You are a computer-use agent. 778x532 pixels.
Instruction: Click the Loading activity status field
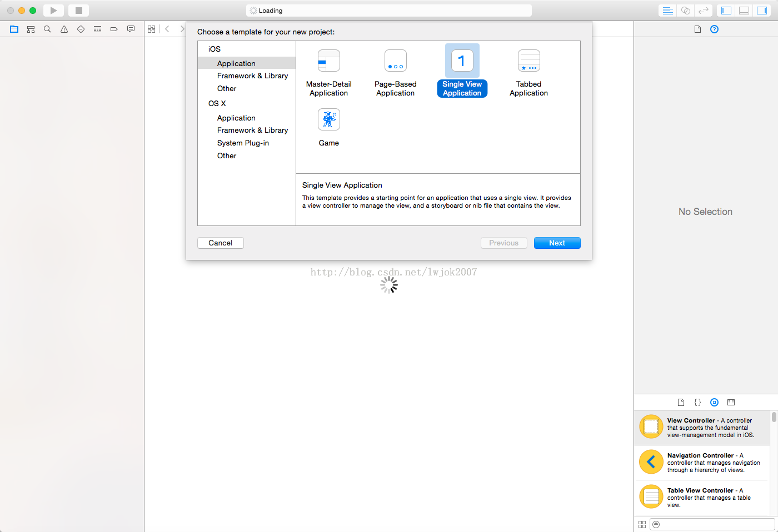[389, 11]
